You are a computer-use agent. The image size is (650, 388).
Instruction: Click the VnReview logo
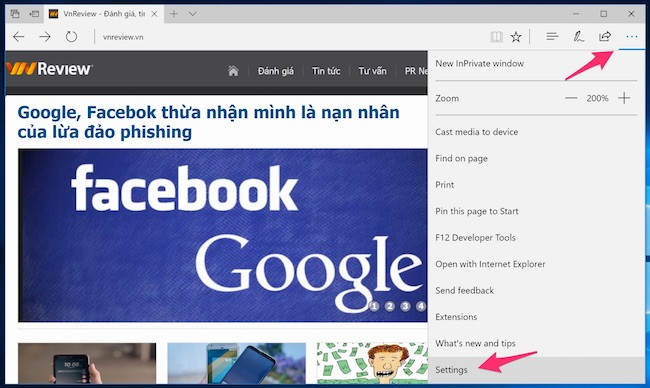(49, 69)
